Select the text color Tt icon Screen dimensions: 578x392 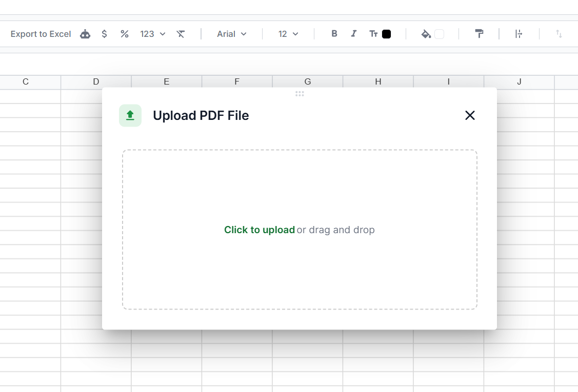[x=373, y=34]
